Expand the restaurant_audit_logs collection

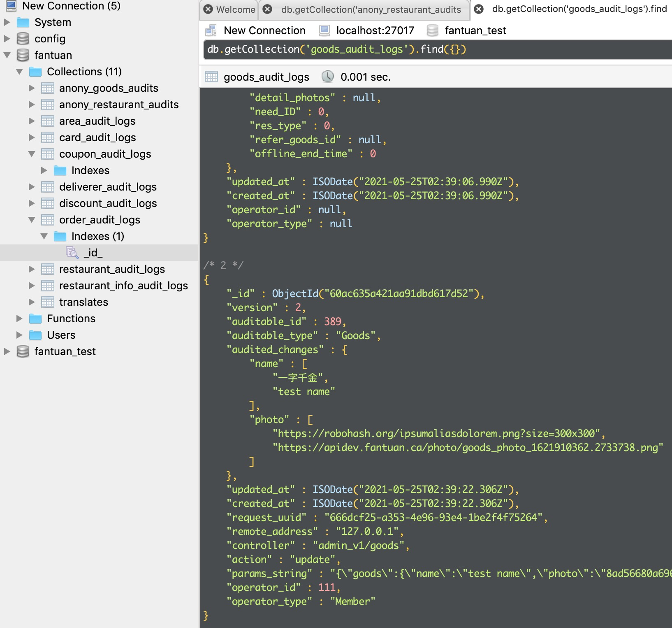(31, 269)
